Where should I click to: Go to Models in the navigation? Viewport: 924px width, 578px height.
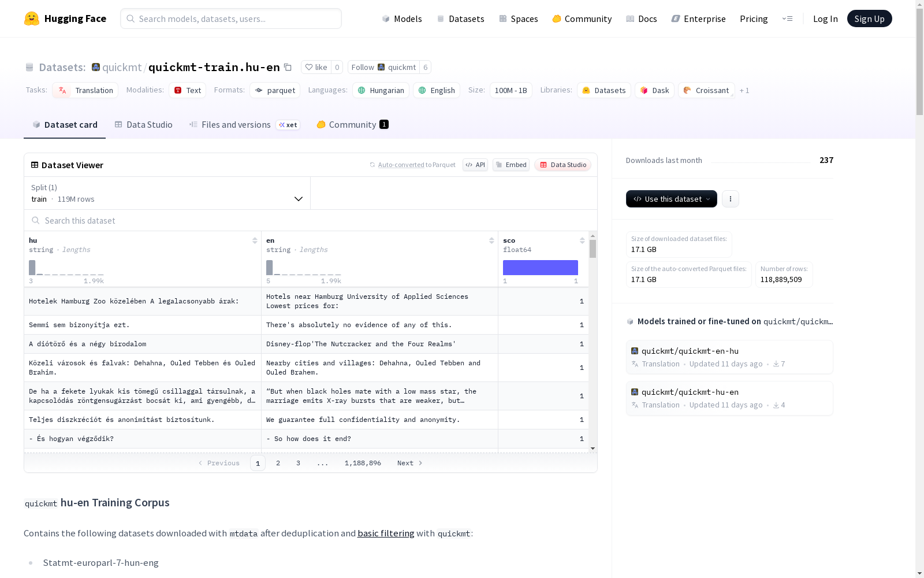point(402,18)
